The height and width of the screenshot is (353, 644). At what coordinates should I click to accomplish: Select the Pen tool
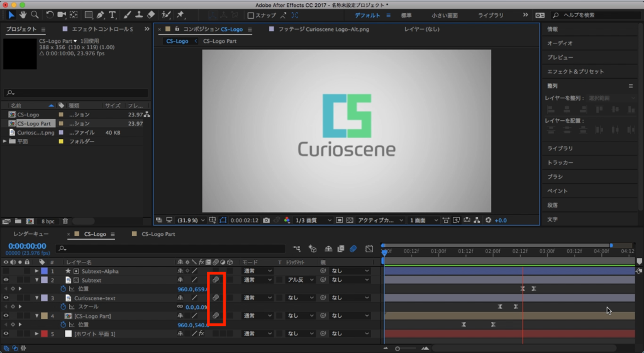(x=101, y=14)
